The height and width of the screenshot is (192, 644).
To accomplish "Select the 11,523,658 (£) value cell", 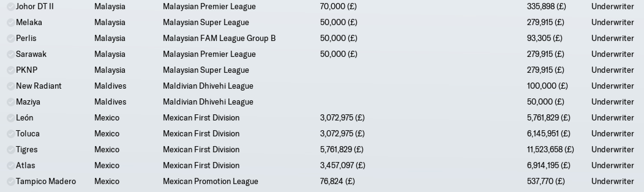I will pyautogui.click(x=550, y=150).
